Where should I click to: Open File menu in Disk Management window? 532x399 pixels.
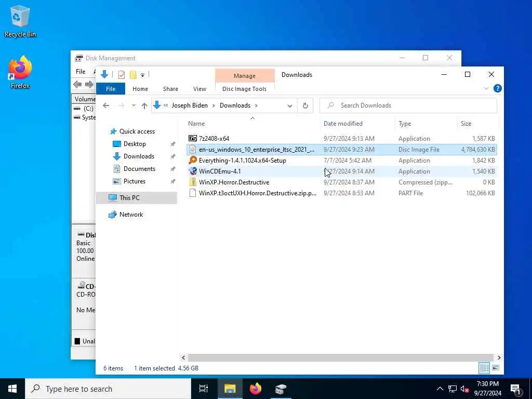click(x=81, y=72)
